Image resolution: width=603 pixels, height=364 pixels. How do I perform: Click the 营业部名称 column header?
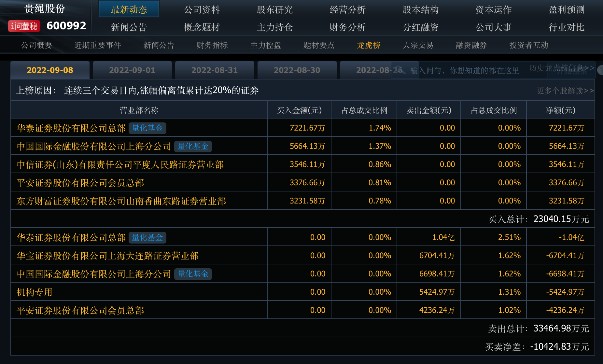139,110
